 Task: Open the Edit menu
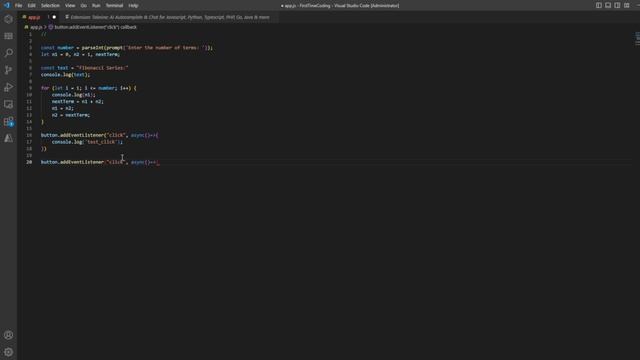31,6
